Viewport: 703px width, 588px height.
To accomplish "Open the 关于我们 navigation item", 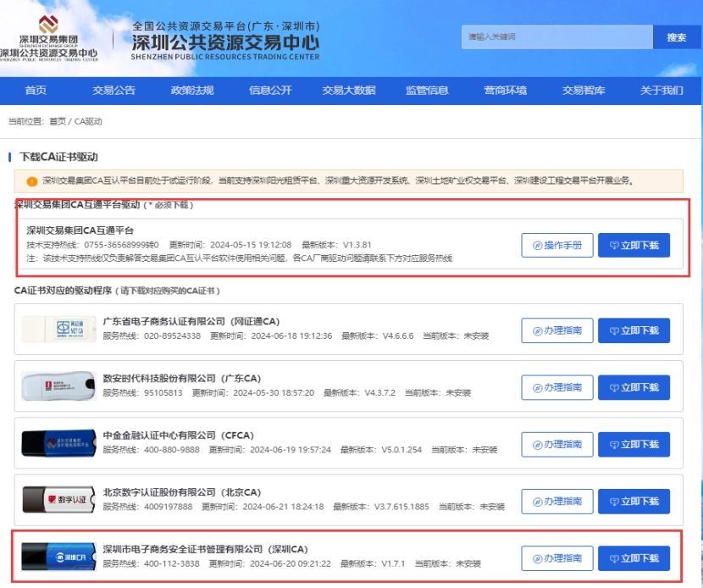I will [x=661, y=91].
